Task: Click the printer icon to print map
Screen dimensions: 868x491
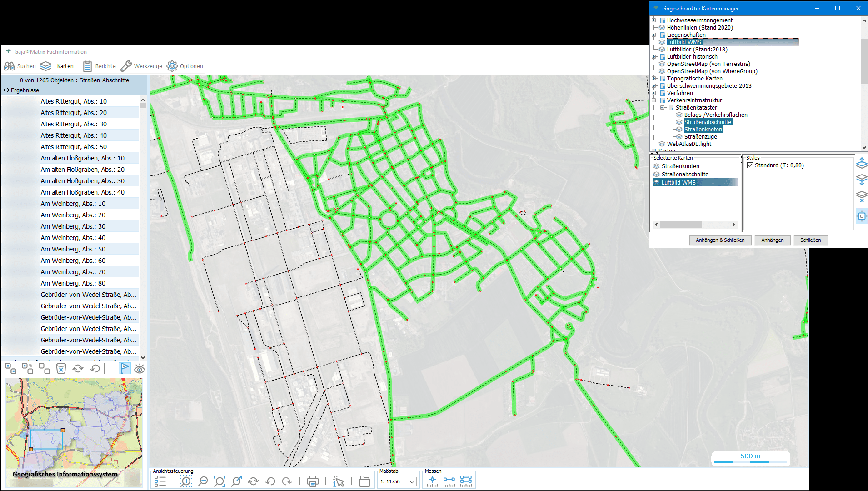Action: [313, 481]
